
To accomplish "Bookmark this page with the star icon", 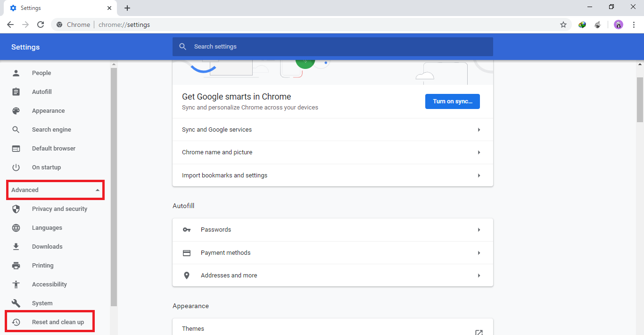I will point(563,25).
